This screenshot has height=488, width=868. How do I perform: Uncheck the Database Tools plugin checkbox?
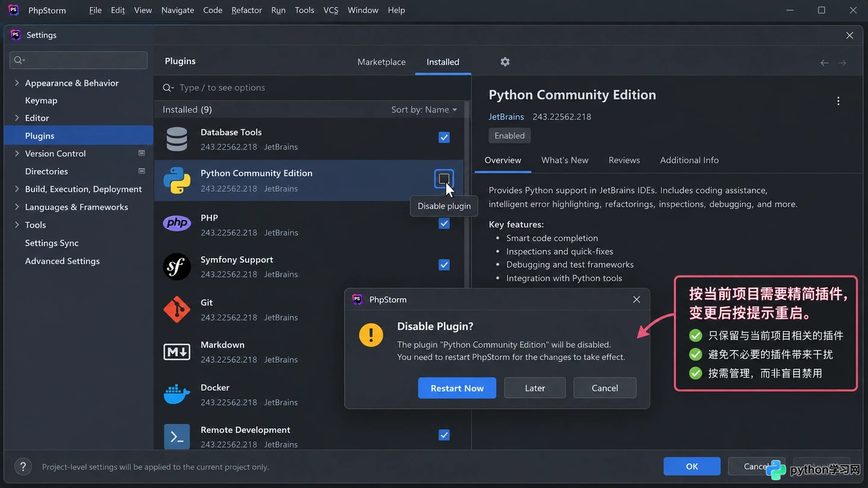pyautogui.click(x=444, y=137)
